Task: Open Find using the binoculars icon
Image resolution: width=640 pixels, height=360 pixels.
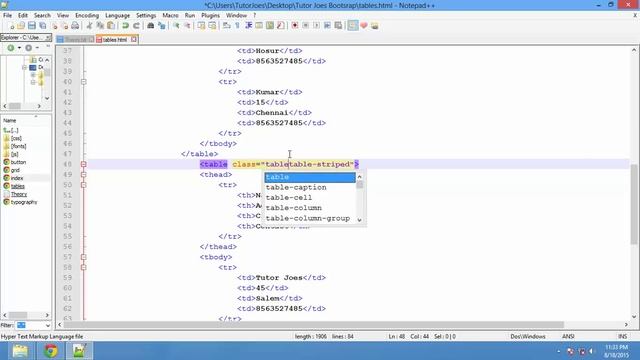Action: 151,26
